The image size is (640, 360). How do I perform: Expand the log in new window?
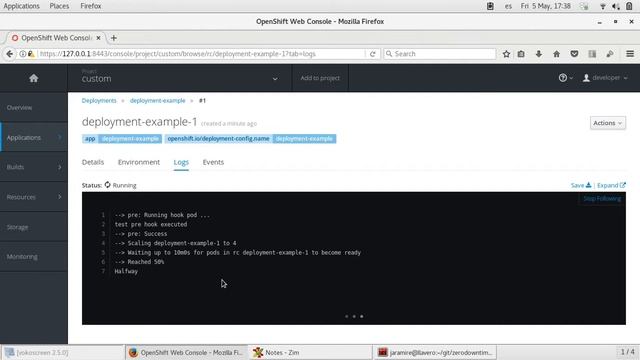[x=611, y=185]
